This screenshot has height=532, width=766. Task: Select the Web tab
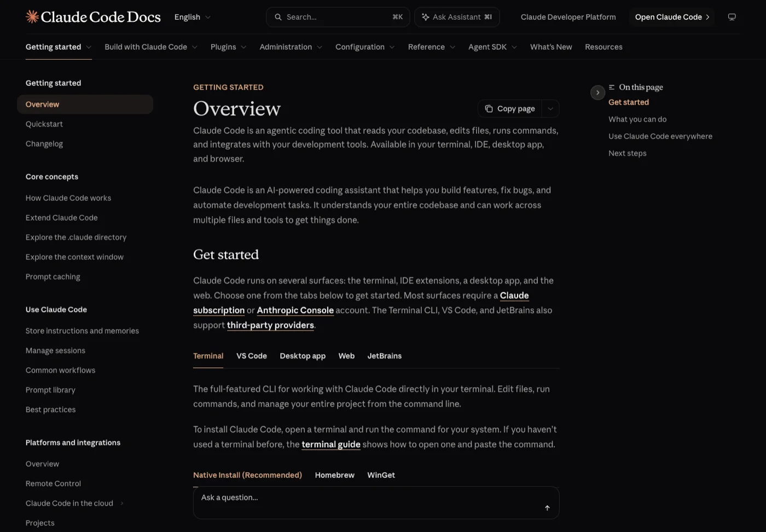coord(346,356)
